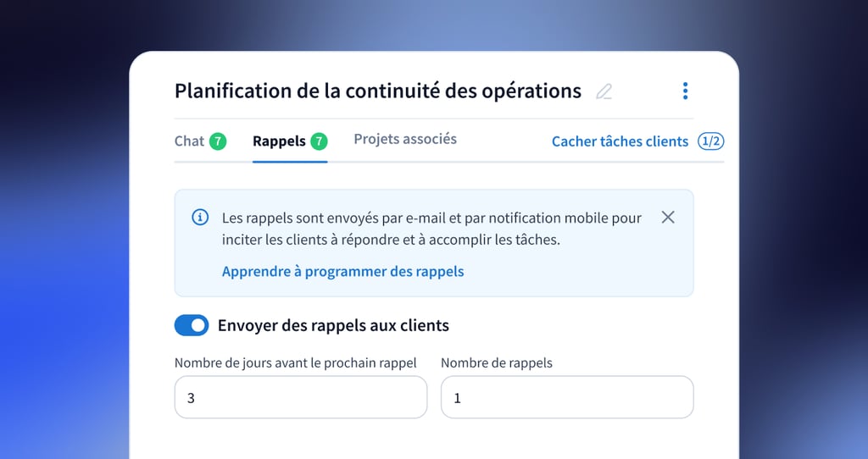868x459 pixels.
Task: Focus the days before next reminder field
Action: pos(301,397)
